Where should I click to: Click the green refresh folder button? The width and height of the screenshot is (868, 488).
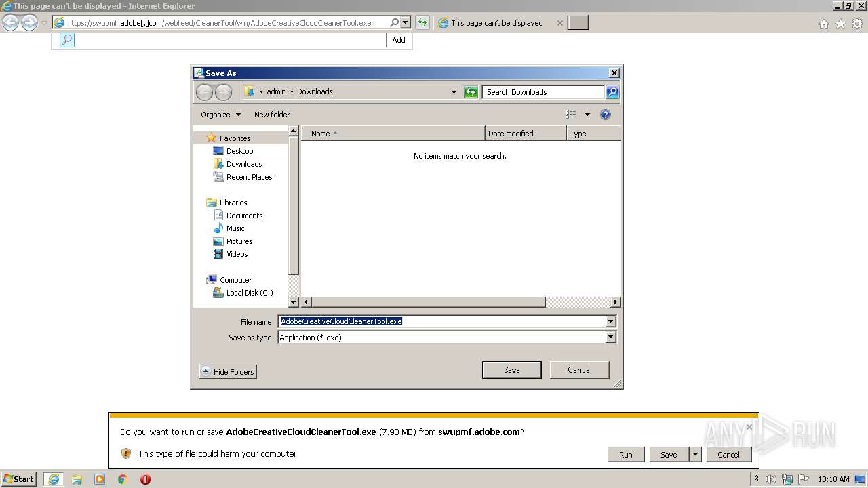pyautogui.click(x=471, y=92)
